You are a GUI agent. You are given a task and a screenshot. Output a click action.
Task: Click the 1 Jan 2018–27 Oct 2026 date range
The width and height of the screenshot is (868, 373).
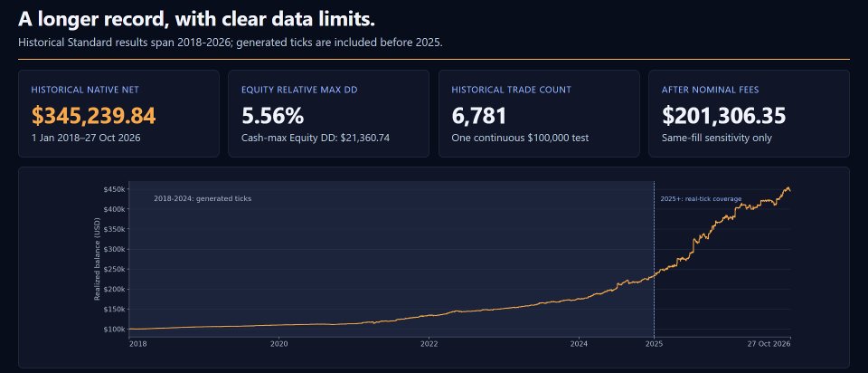click(86, 138)
